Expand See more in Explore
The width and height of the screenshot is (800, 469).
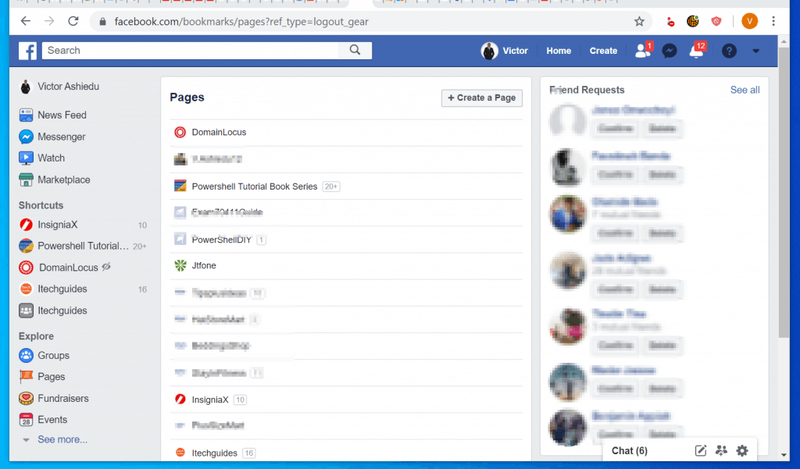point(62,439)
